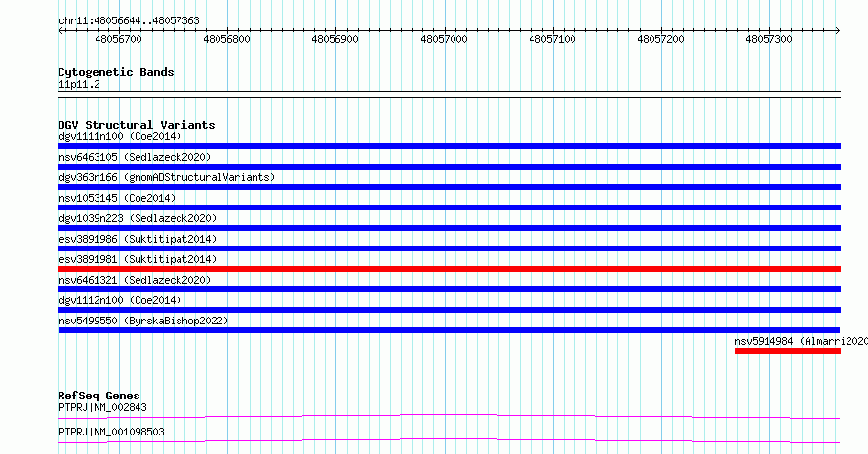The width and height of the screenshot is (868, 454).
Task: Open dgv1112n100 (Coe2014) variant label
Action: pyautogui.click(x=120, y=300)
